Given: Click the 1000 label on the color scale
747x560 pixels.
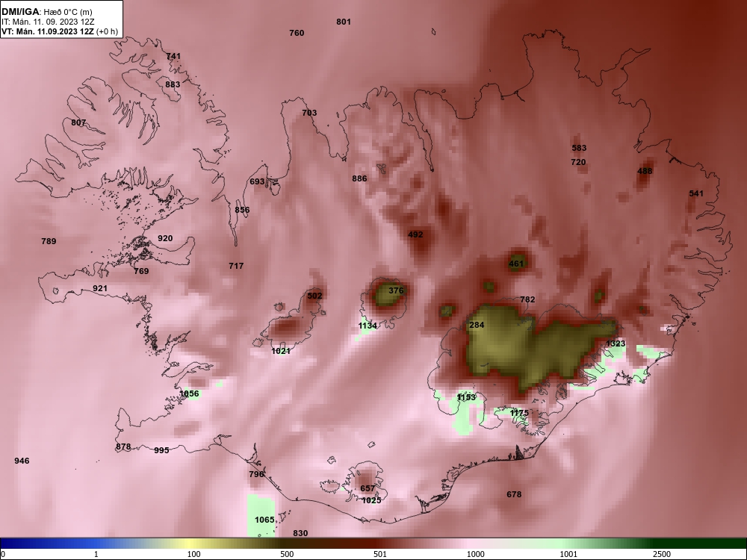Looking at the screenshot, I should pos(475,554).
